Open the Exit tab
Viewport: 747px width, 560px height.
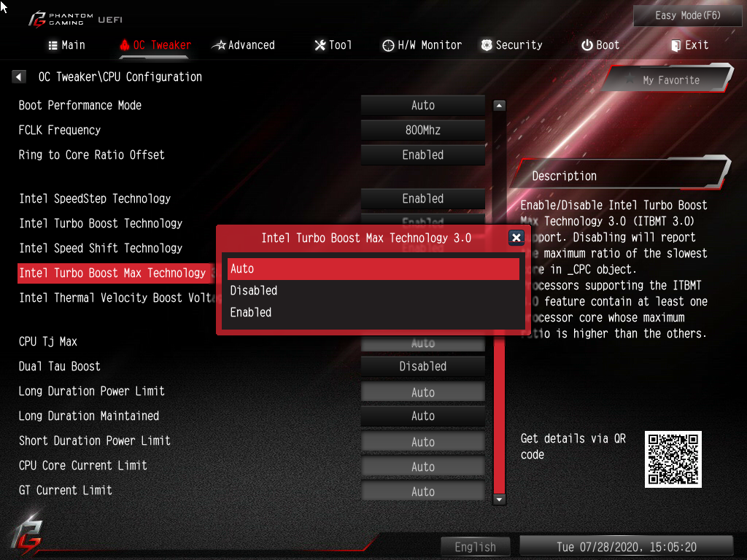coord(690,45)
